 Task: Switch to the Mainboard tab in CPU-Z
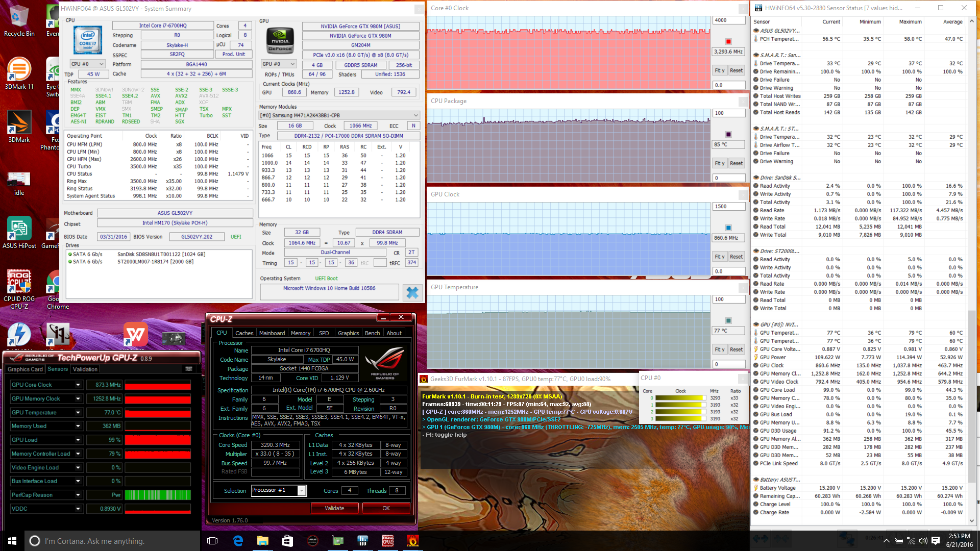pyautogui.click(x=272, y=333)
